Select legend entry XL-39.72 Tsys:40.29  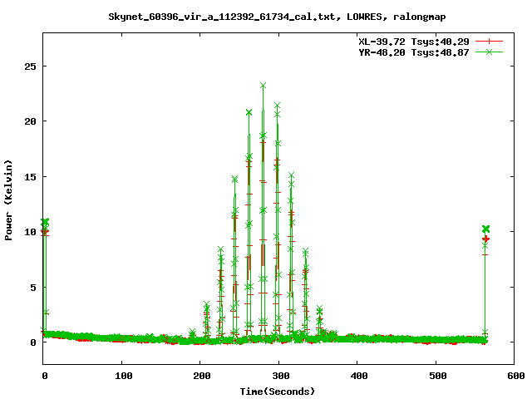pyautogui.click(x=414, y=42)
